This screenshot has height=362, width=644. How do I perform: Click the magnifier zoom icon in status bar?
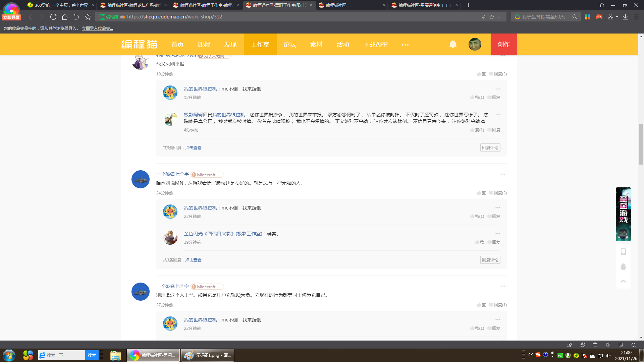click(x=634, y=345)
